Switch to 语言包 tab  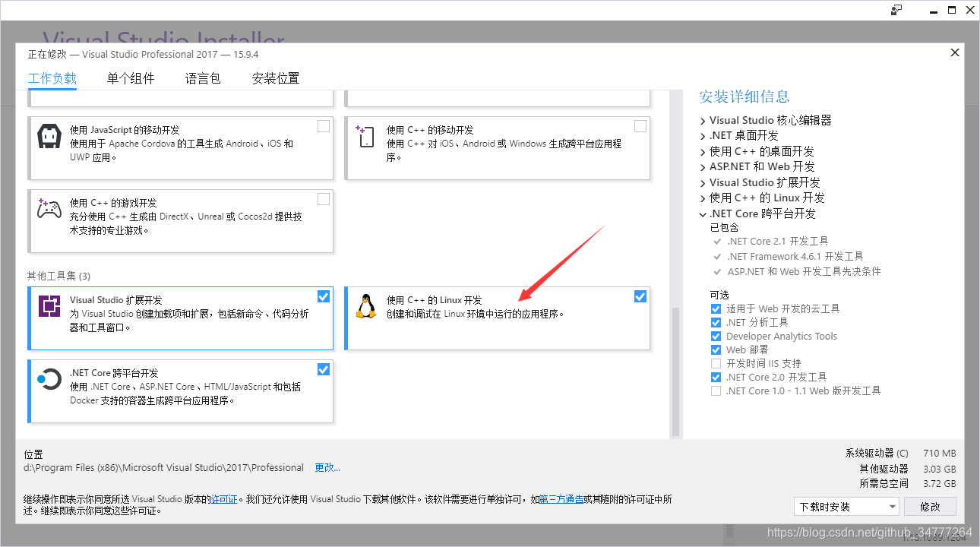click(203, 78)
